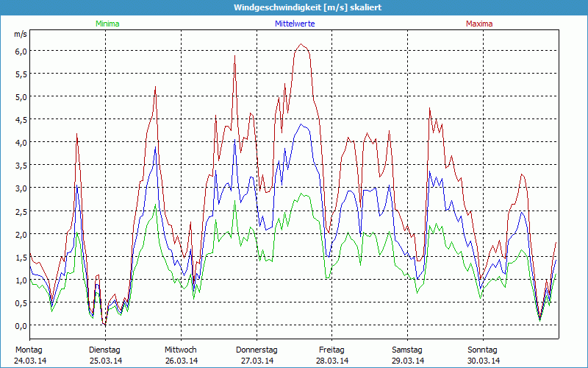Click the chart title 'Windgeschwindigkeit [m/s] skaliert'
This screenshot has width=588, height=368.
pyautogui.click(x=307, y=7)
